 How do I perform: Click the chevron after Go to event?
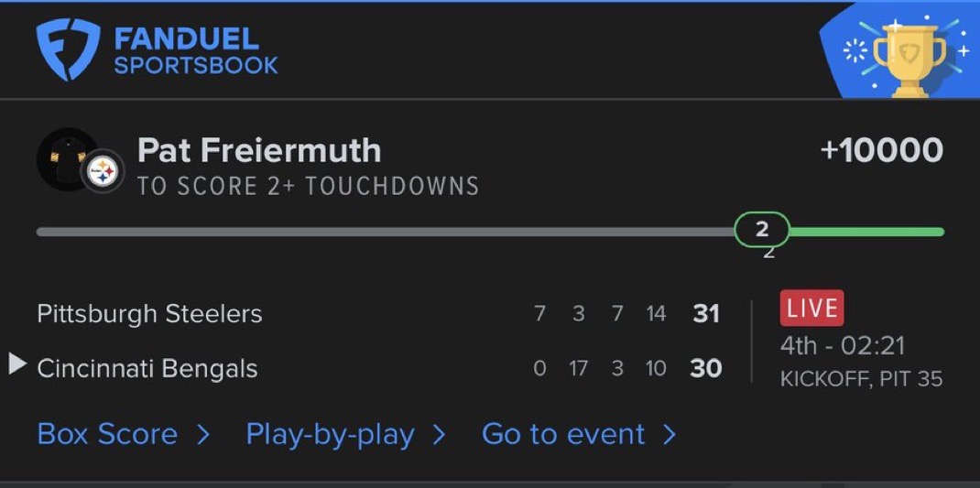(670, 434)
